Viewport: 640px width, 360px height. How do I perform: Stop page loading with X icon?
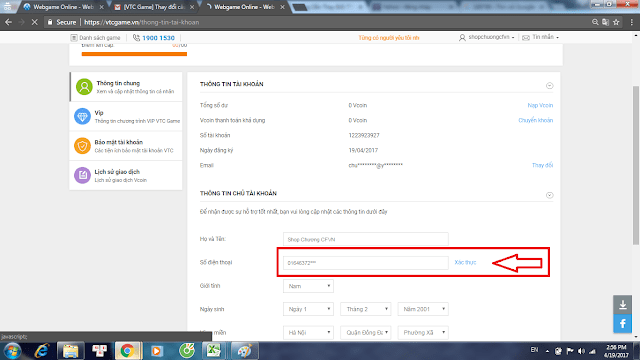tap(35, 22)
